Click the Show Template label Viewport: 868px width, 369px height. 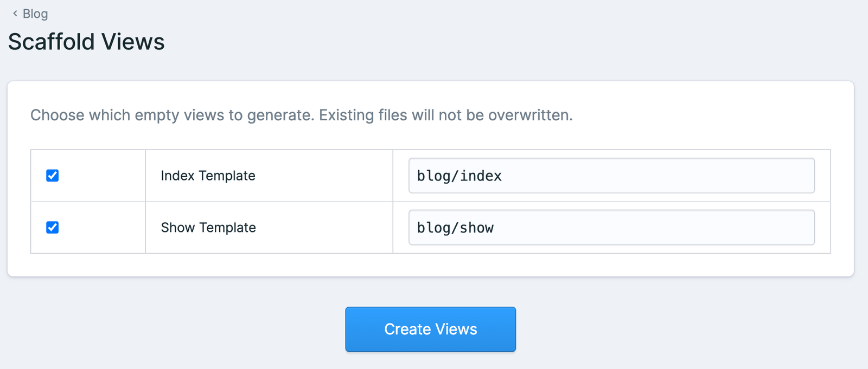[x=208, y=228]
